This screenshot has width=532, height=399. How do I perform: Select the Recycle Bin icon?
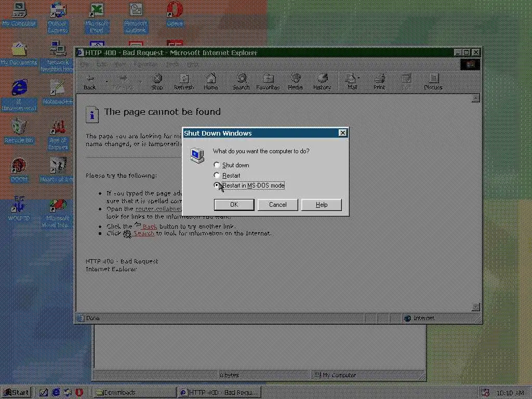tap(19, 131)
